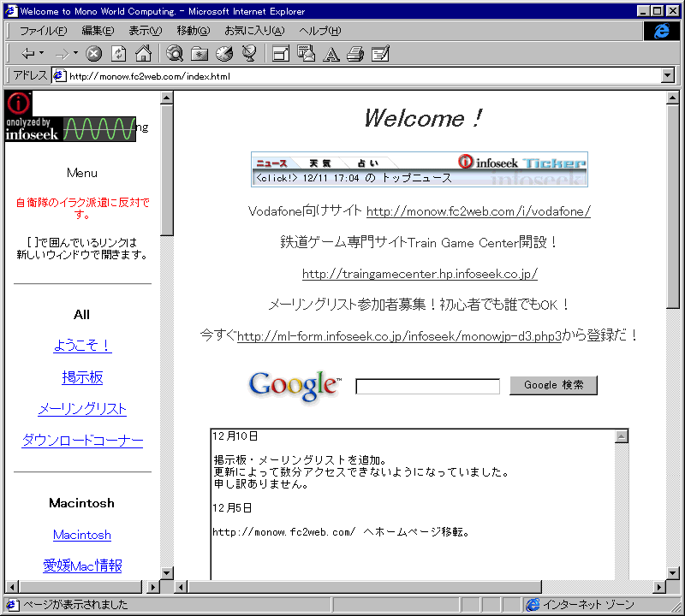Image resolution: width=685 pixels, height=616 pixels.
Task: Click the main frame scroll down arrow
Action: [x=673, y=572]
